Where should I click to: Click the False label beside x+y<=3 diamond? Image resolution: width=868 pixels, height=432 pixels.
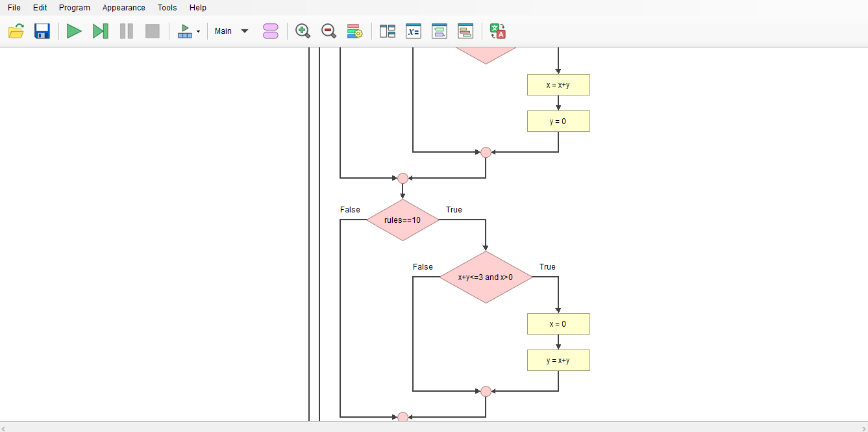[423, 267]
